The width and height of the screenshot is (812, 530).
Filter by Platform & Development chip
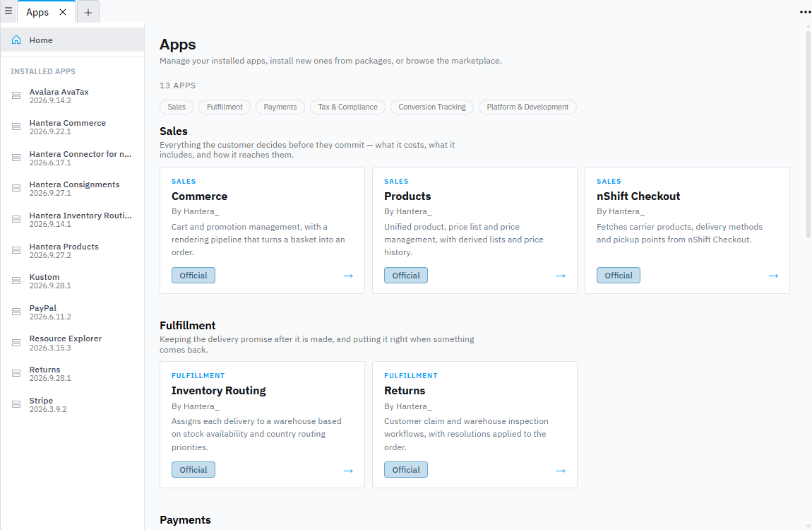(527, 107)
